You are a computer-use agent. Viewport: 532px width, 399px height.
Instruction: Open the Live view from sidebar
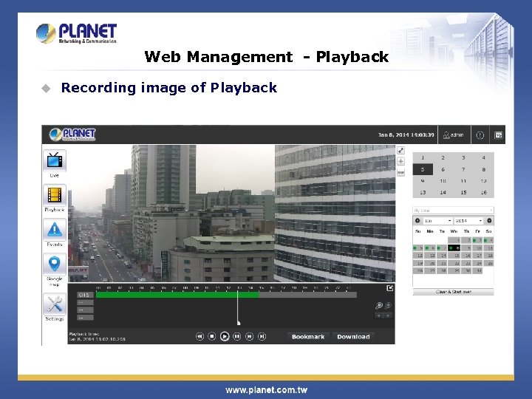pos(55,161)
